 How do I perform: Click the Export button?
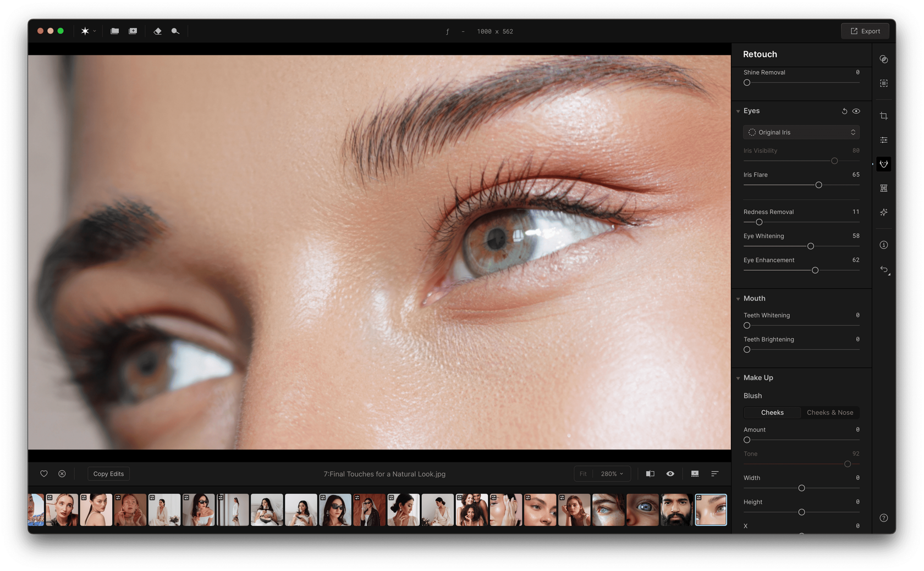pos(865,31)
